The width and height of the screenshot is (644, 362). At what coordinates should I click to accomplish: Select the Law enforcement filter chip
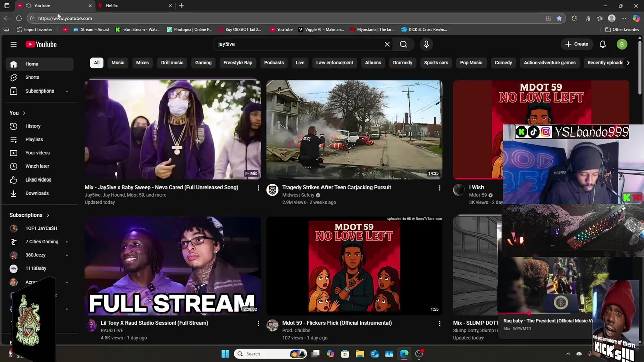(335, 63)
